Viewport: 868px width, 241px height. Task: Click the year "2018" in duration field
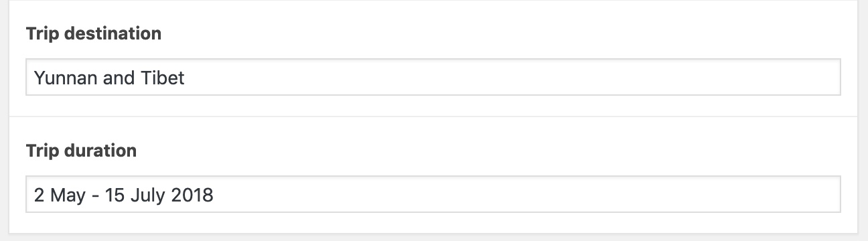coord(193,195)
